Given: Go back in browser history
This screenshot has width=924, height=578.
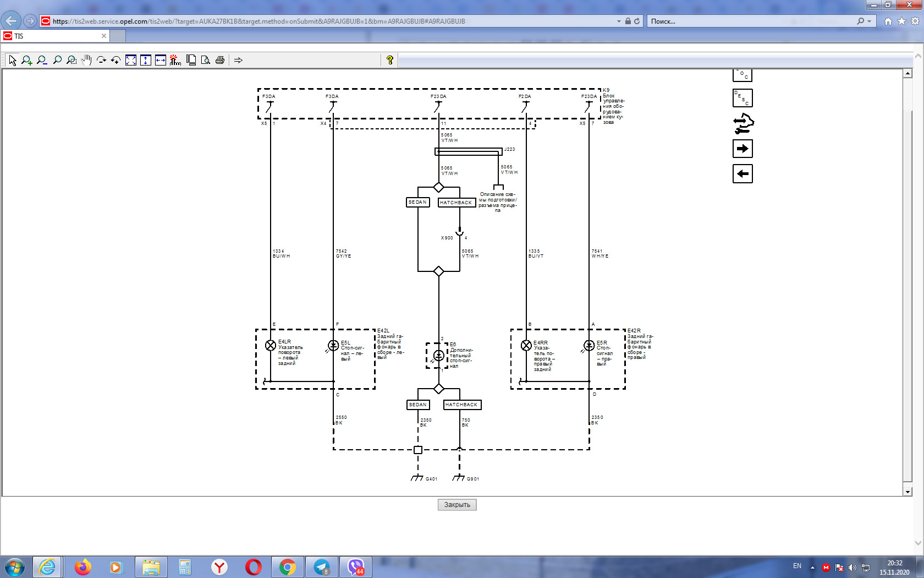Looking at the screenshot, I should pyautogui.click(x=11, y=21).
